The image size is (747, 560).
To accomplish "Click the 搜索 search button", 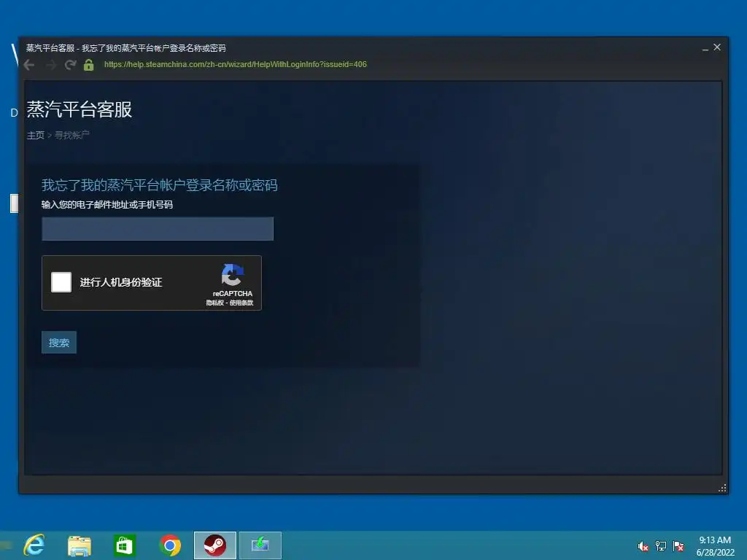I will pyautogui.click(x=59, y=343).
